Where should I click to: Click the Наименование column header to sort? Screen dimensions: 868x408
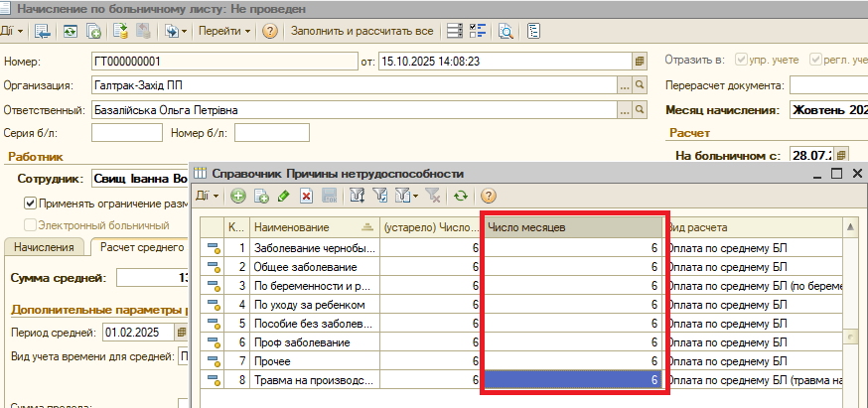point(308,228)
